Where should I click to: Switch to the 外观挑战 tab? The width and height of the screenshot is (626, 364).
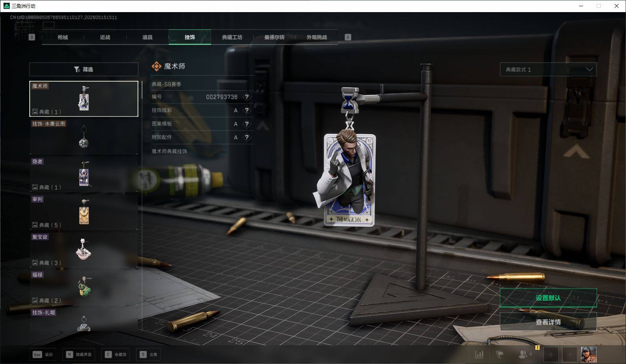[x=317, y=37]
